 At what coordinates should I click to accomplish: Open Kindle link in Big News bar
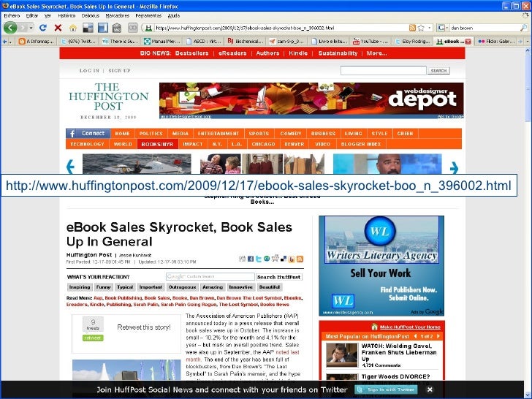pyautogui.click(x=298, y=53)
